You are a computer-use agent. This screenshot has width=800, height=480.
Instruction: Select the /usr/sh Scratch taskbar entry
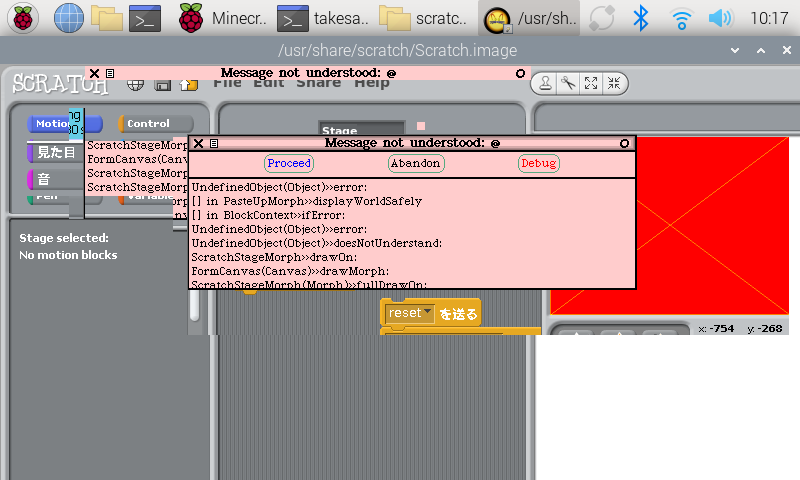point(529,18)
